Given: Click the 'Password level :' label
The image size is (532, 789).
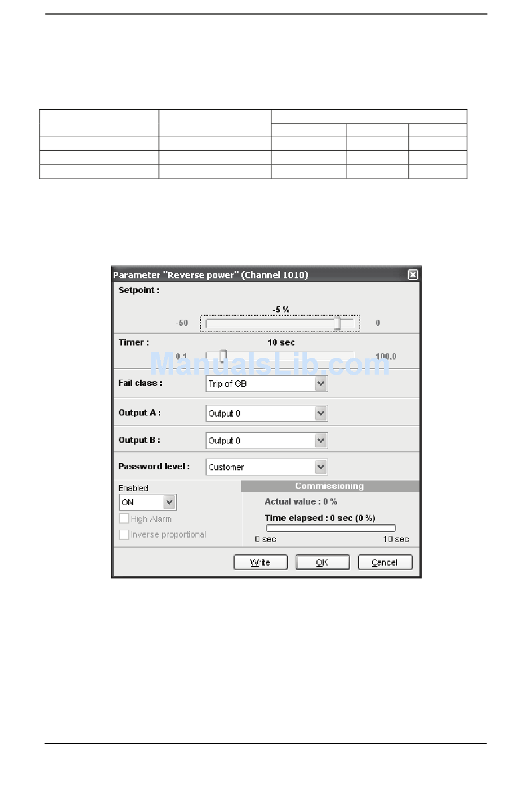Looking at the screenshot, I should point(154,466).
